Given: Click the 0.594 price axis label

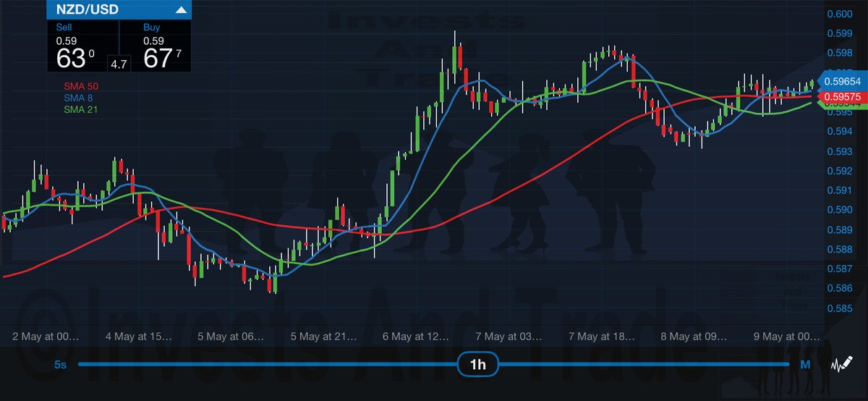Looking at the screenshot, I should [839, 132].
